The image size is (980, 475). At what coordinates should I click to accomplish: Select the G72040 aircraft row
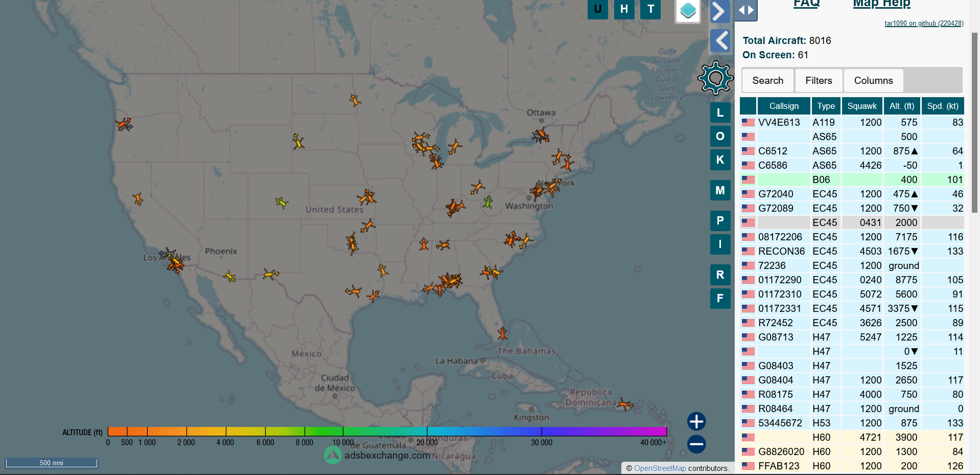[x=852, y=194]
